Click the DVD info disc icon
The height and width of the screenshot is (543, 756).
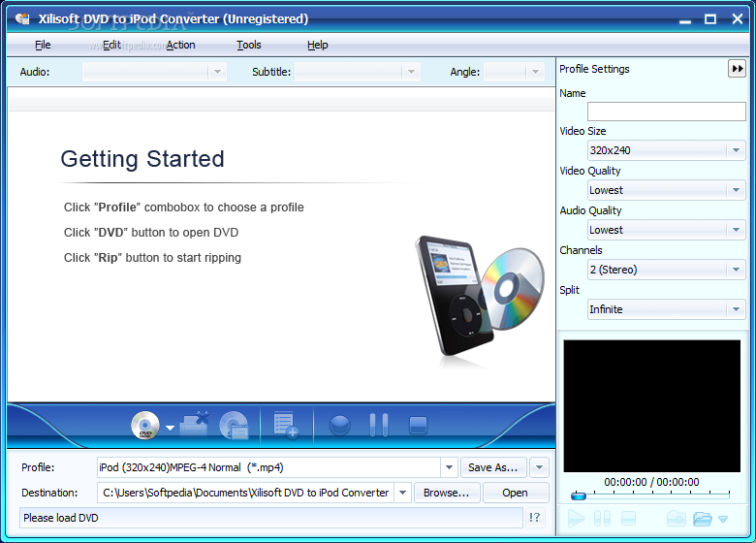click(x=234, y=426)
